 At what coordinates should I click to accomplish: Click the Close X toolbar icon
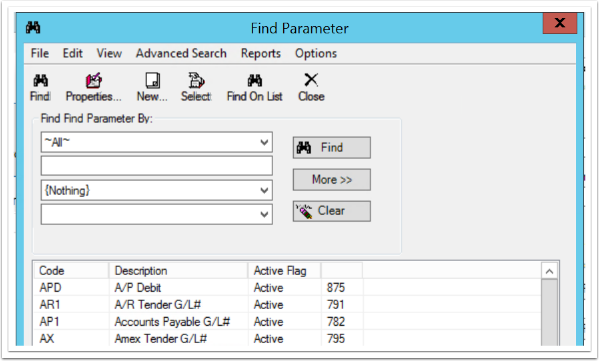click(x=311, y=80)
